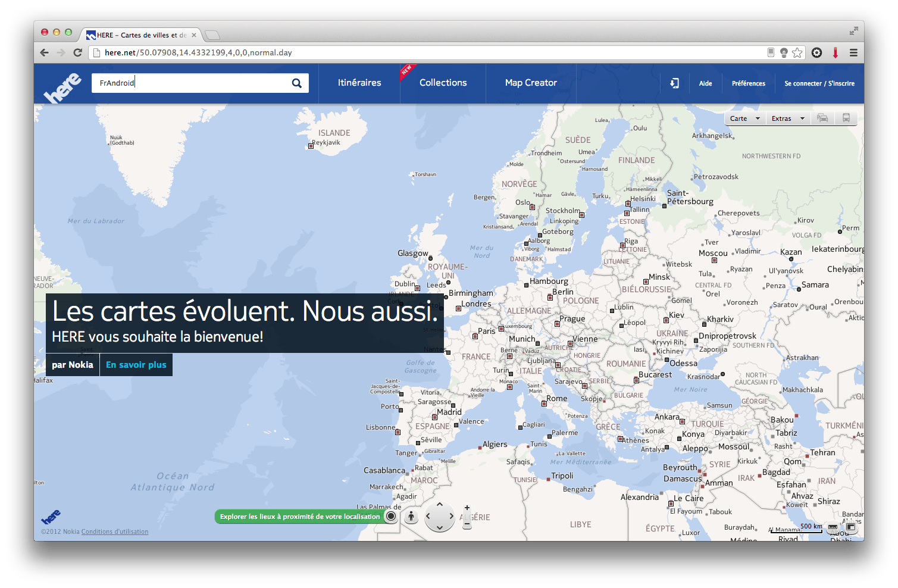
Task: Open the Carte map type dropdown
Action: [x=744, y=118]
